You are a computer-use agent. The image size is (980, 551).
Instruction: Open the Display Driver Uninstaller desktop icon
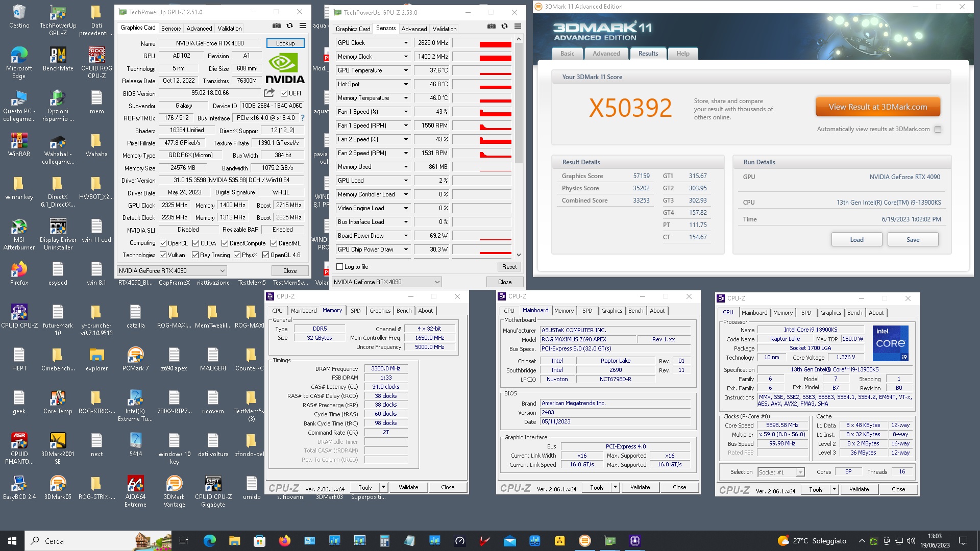click(58, 234)
